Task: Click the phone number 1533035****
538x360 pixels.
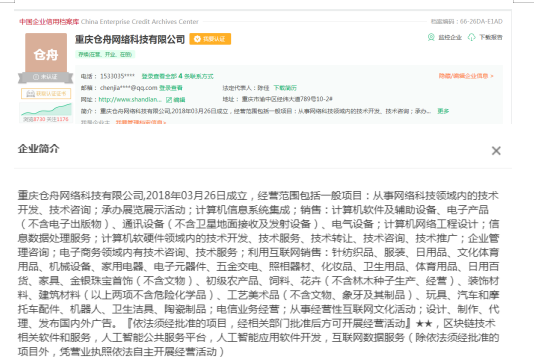Action: pos(117,76)
